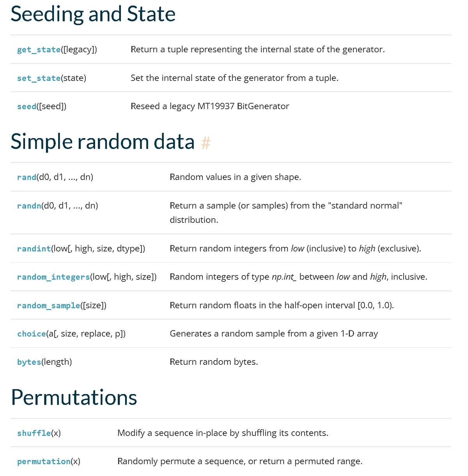Open the get_state function link
The height and width of the screenshot is (476, 468).
[39, 50]
